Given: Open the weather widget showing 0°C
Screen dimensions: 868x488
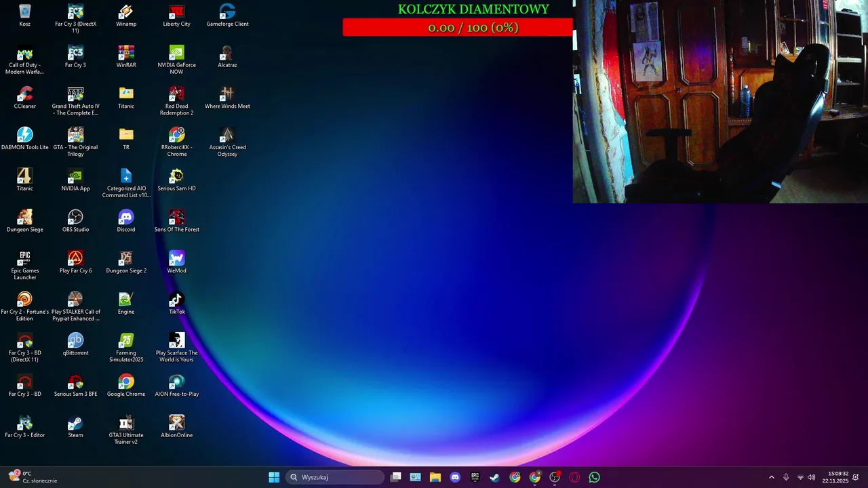Looking at the screenshot, I should coord(33,477).
